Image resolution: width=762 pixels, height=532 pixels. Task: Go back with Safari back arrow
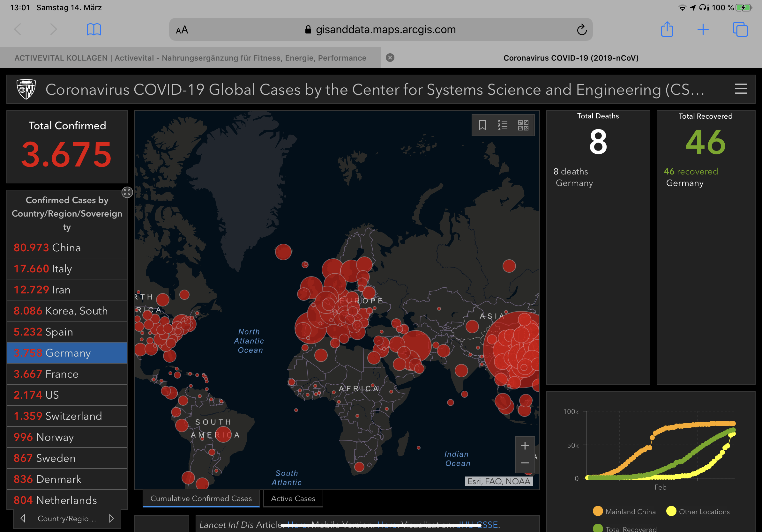coord(18,30)
